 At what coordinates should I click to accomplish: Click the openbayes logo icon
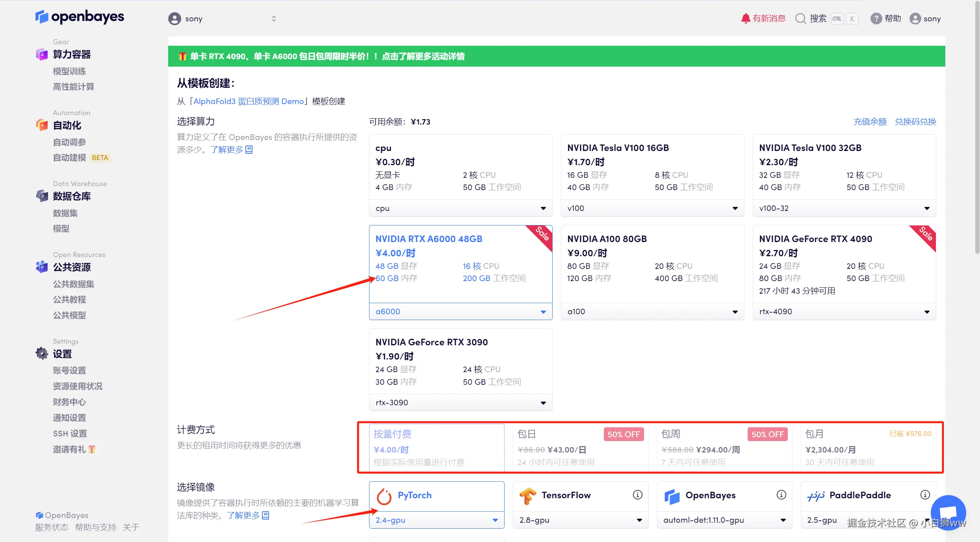(41, 17)
